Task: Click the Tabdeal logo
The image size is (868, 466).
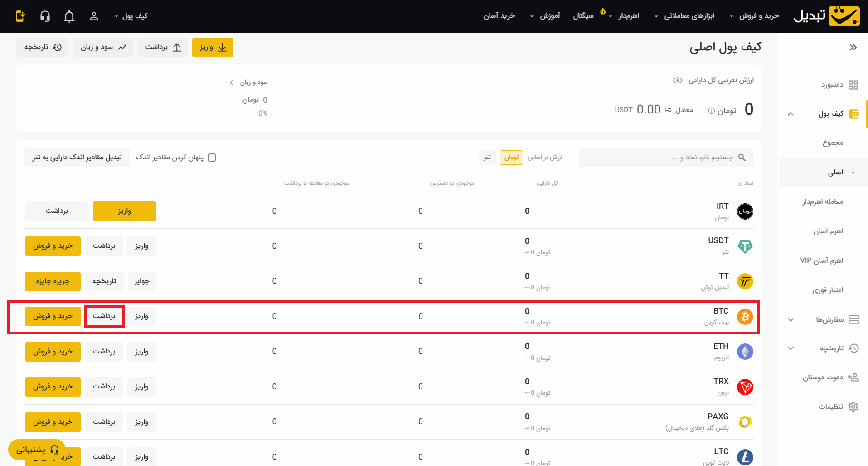Action: click(x=826, y=16)
